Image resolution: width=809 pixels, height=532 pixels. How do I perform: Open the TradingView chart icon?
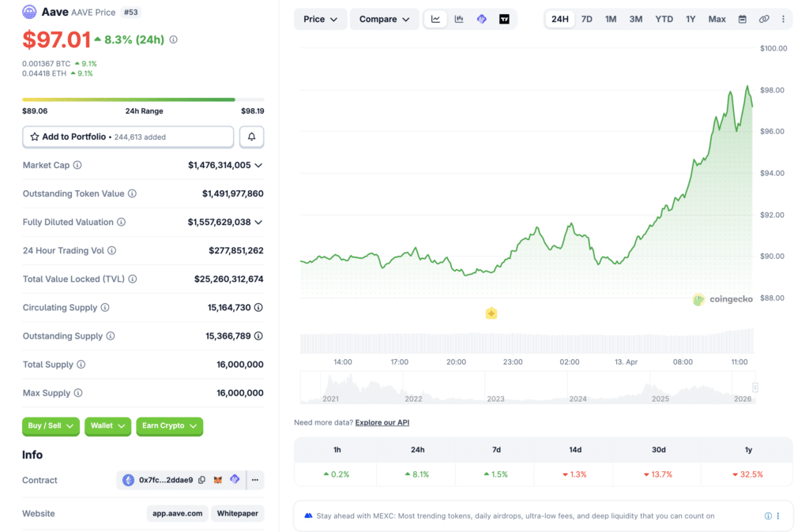tap(504, 18)
